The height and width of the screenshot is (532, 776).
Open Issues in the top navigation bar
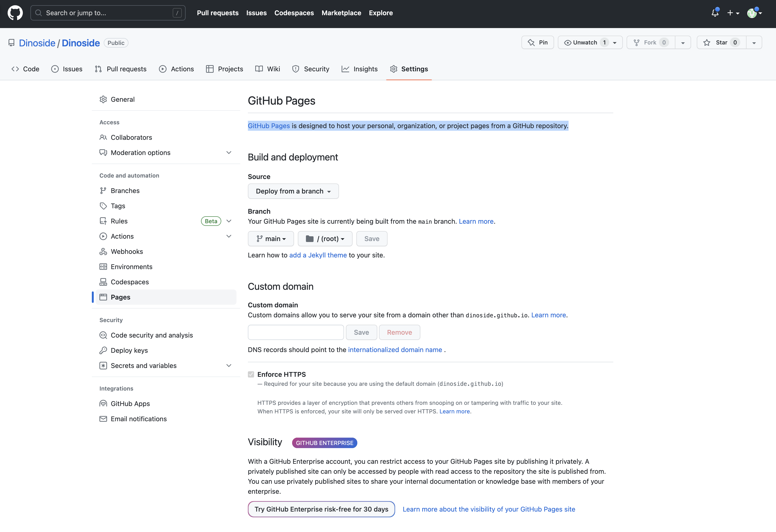coord(256,13)
